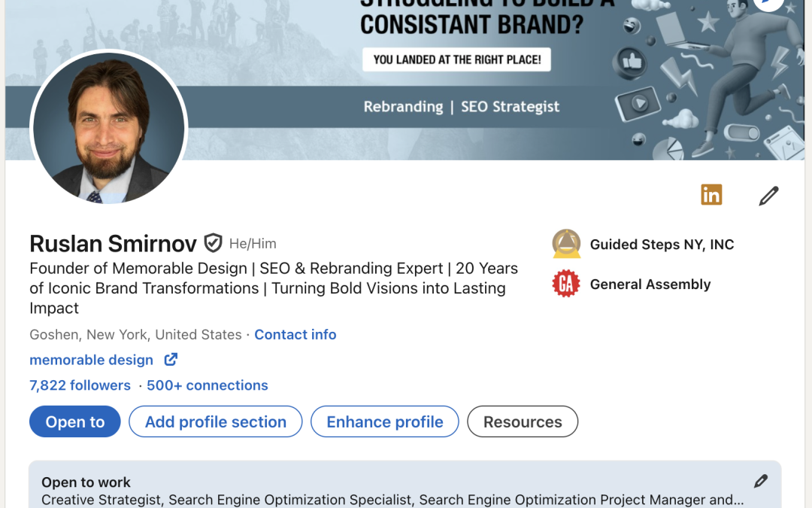This screenshot has width=812, height=508.
Task: Expand Contact info details
Action: pos(295,334)
